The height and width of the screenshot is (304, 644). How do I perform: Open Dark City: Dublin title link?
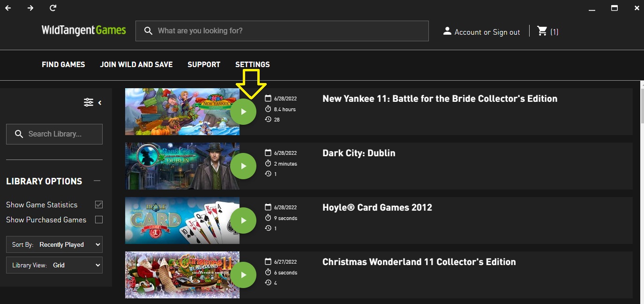pyautogui.click(x=359, y=153)
